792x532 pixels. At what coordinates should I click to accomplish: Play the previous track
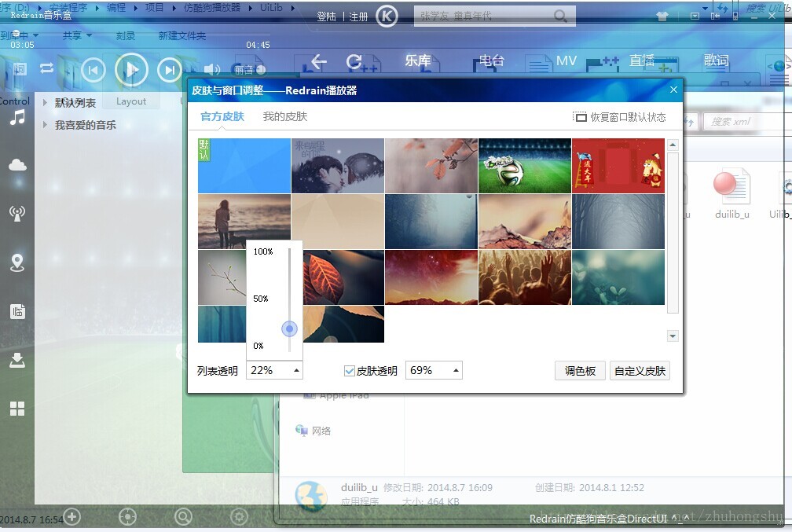point(93,70)
